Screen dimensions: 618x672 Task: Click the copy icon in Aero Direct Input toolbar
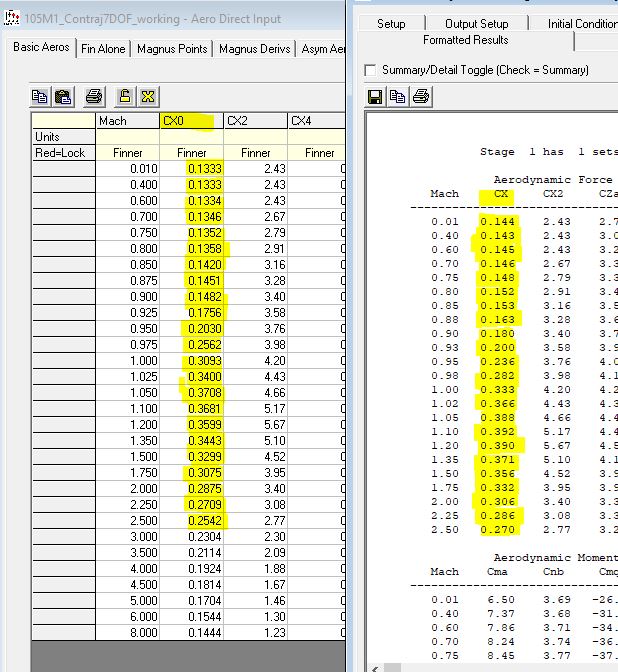[x=40, y=97]
